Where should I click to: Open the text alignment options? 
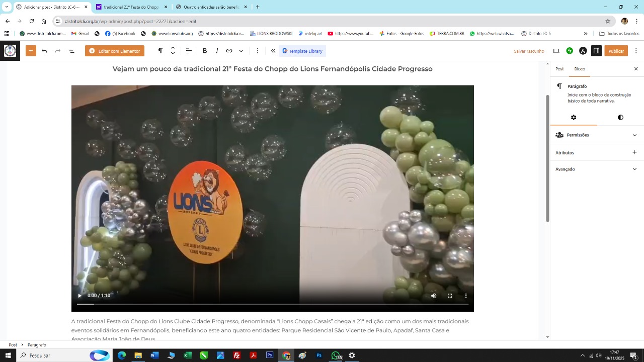[189, 51]
